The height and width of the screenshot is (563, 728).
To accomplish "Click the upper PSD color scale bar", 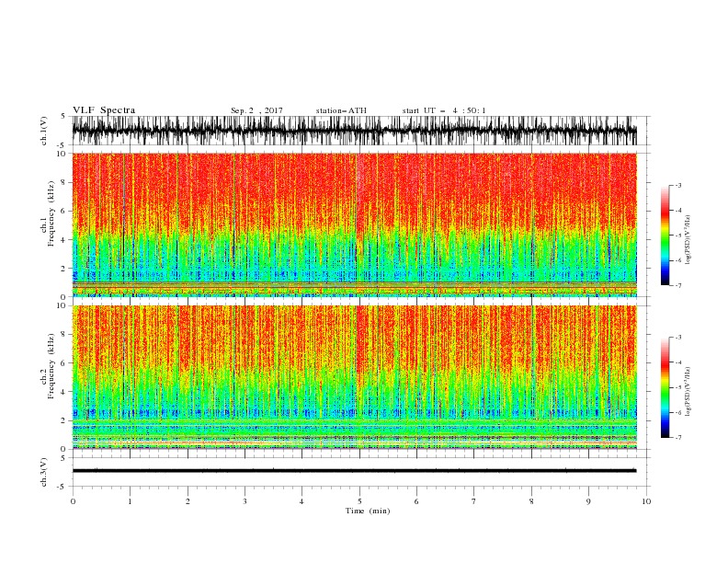I will [x=665, y=236].
